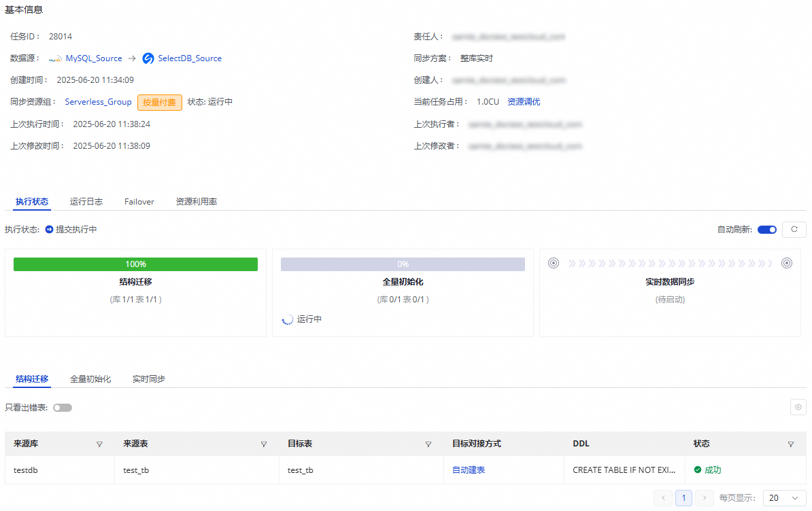The height and width of the screenshot is (511, 812).
Task: Click the 1.0CU usage value
Action: tap(488, 102)
